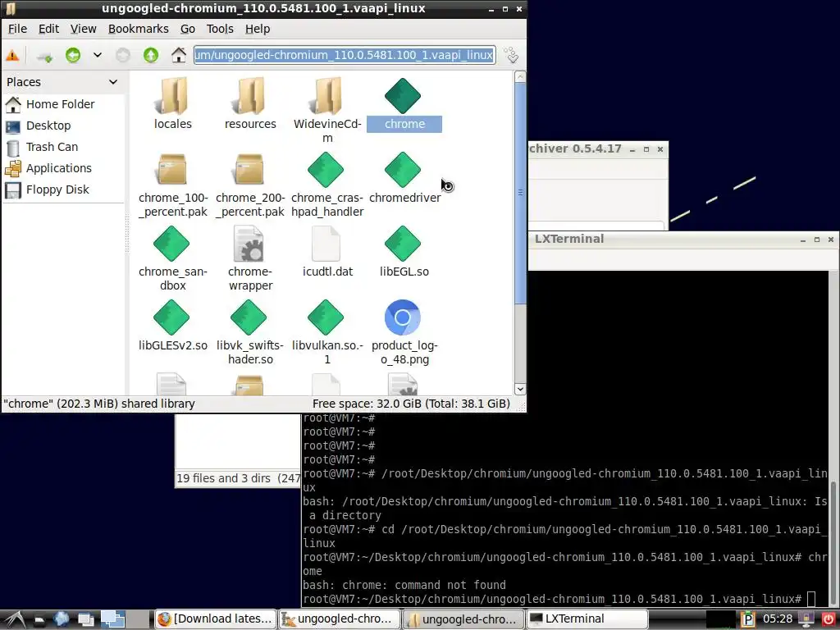Select libvulkan.so.1 file

[x=327, y=333]
